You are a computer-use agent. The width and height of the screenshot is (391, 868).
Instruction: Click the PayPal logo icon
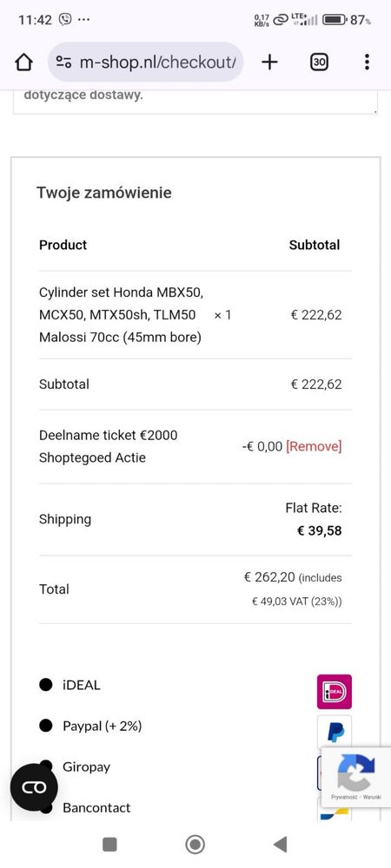335,732
